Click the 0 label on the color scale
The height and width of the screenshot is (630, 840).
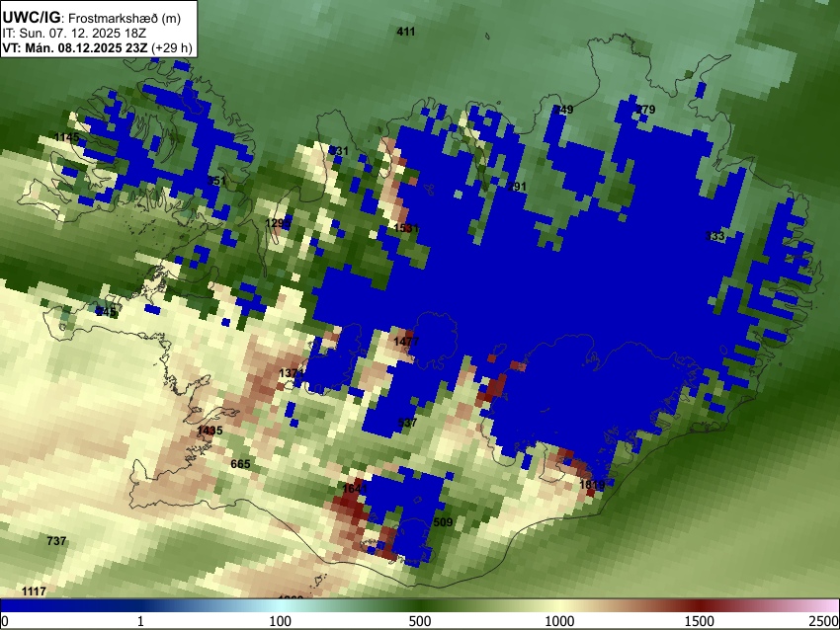[5, 621]
